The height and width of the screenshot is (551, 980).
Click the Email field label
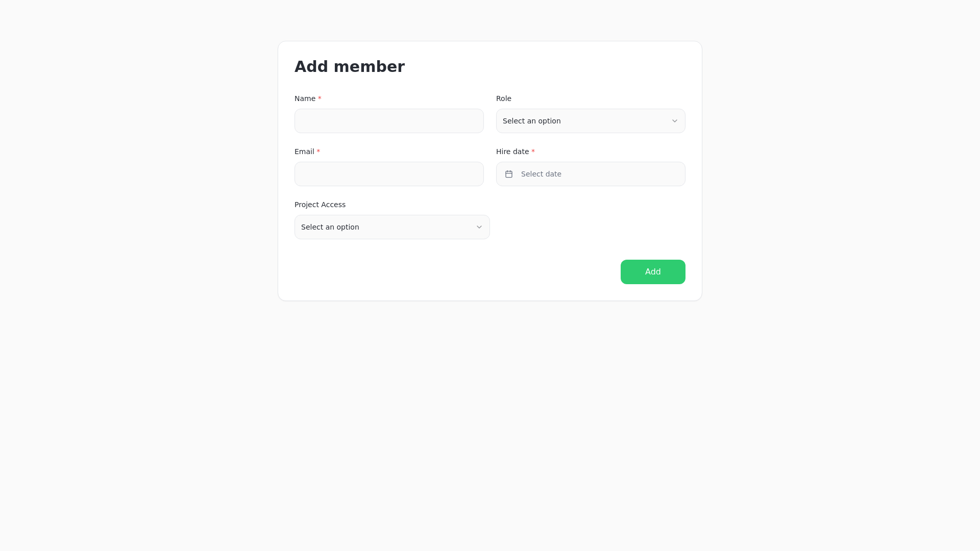(x=304, y=152)
